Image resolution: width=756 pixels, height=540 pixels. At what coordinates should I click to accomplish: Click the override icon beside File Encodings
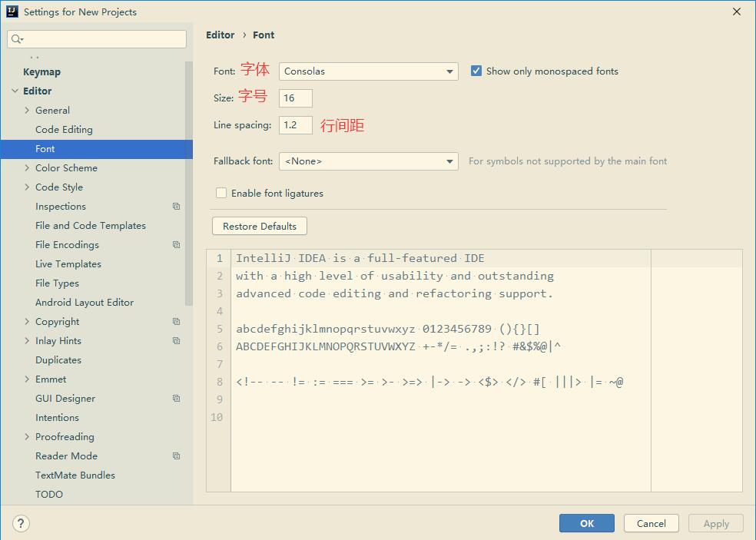click(176, 244)
